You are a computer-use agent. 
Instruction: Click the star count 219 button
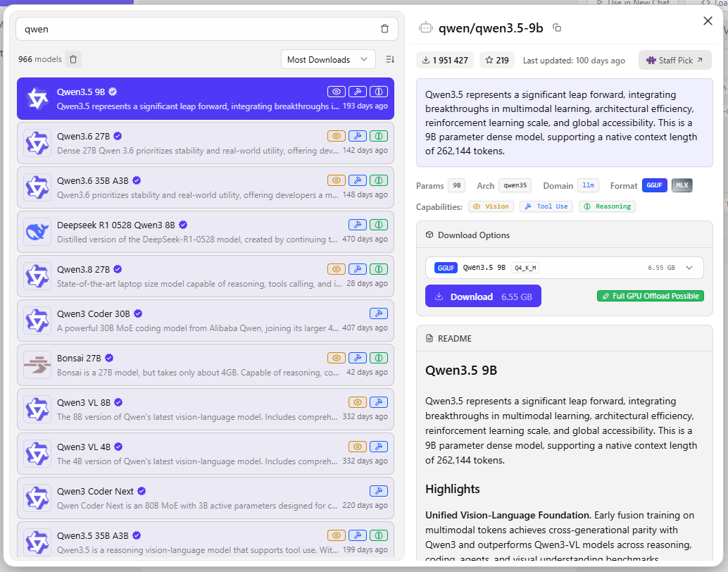(497, 60)
